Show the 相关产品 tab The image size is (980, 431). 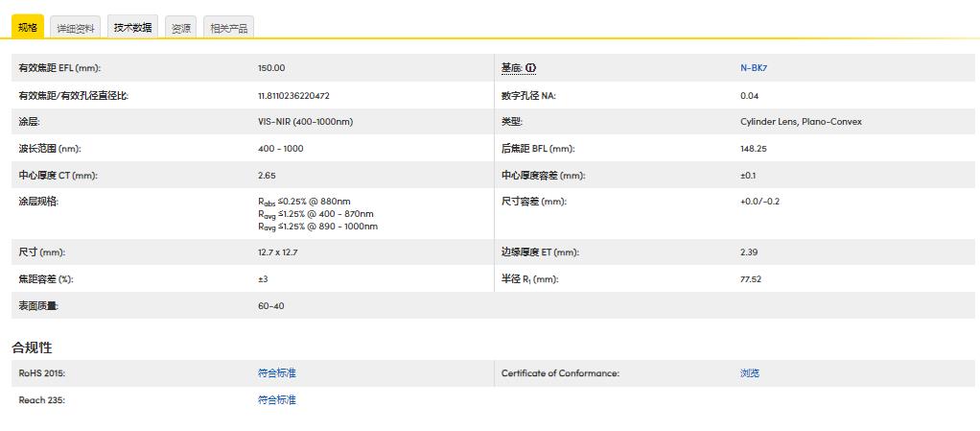(x=228, y=28)
